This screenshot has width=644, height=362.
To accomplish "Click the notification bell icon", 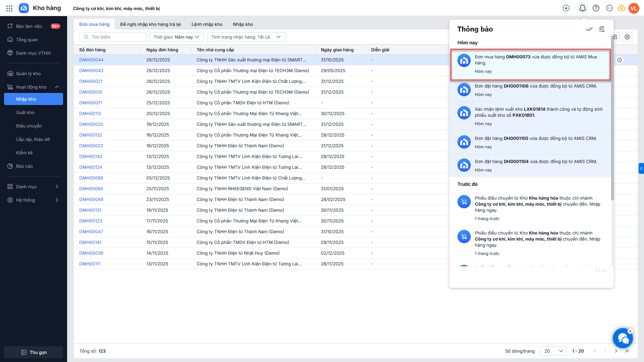I will 582,8.
